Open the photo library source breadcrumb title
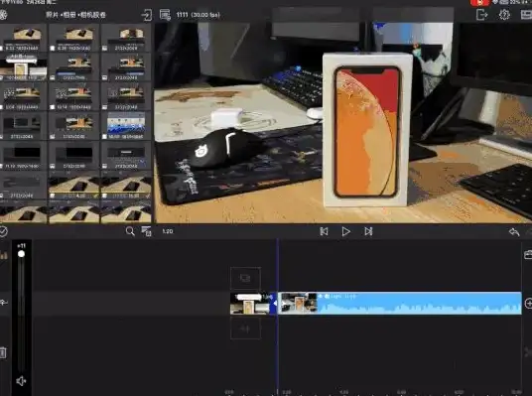This screenshot has height=396, width=532. (x=75, y=15)
